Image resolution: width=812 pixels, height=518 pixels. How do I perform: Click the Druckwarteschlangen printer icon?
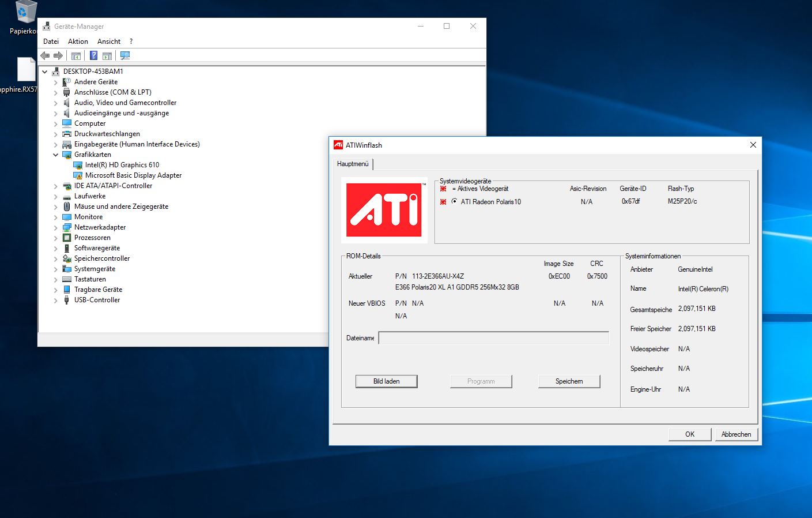coord(67,134)
